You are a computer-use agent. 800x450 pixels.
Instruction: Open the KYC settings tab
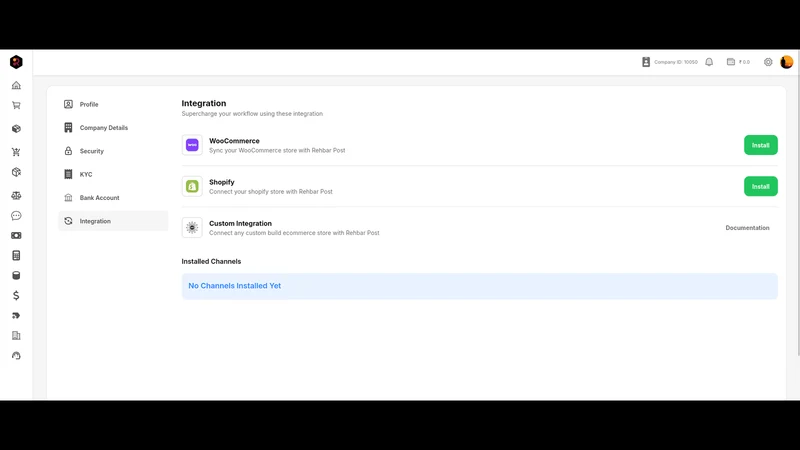113,174
